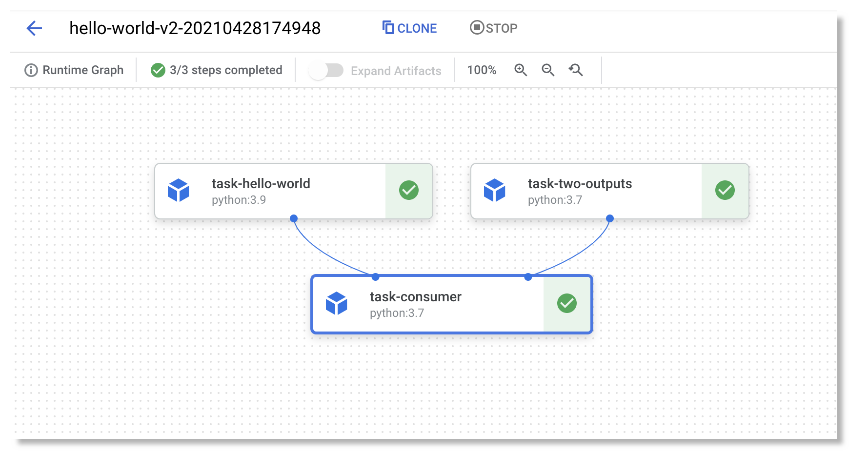Click the reset zoom icon
The image size is (868, 469).
click(576, 70)
